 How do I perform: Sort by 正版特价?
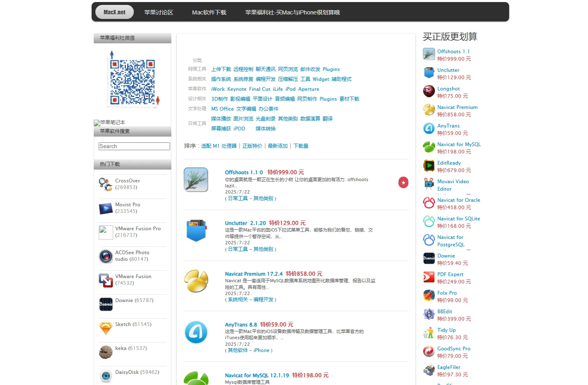(x=252, y=146)
